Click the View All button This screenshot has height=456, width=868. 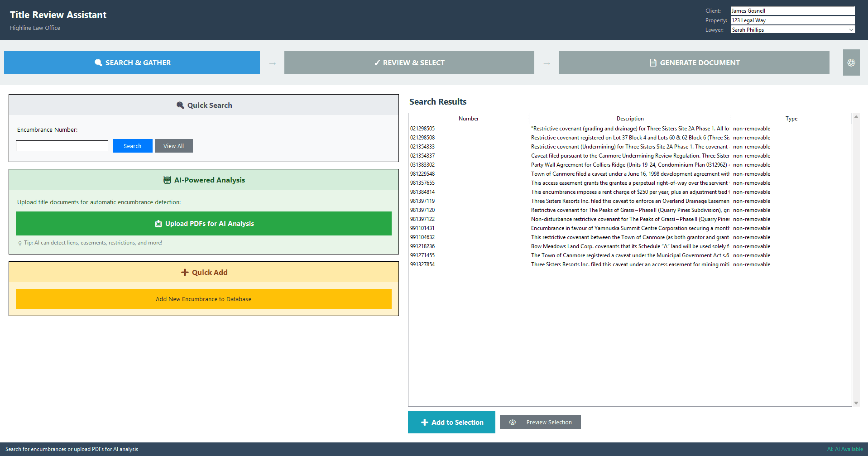pyautogui.click(x=173, y=146)
